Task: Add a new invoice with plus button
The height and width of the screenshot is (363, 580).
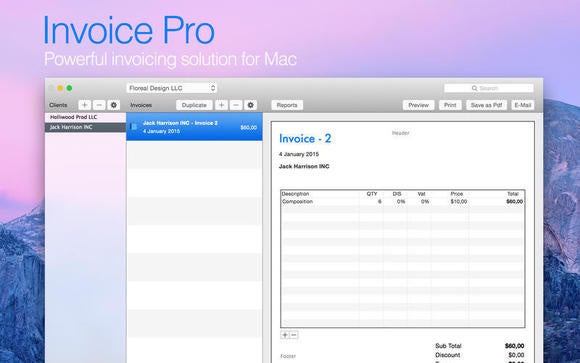Action: tap(221, 105)
